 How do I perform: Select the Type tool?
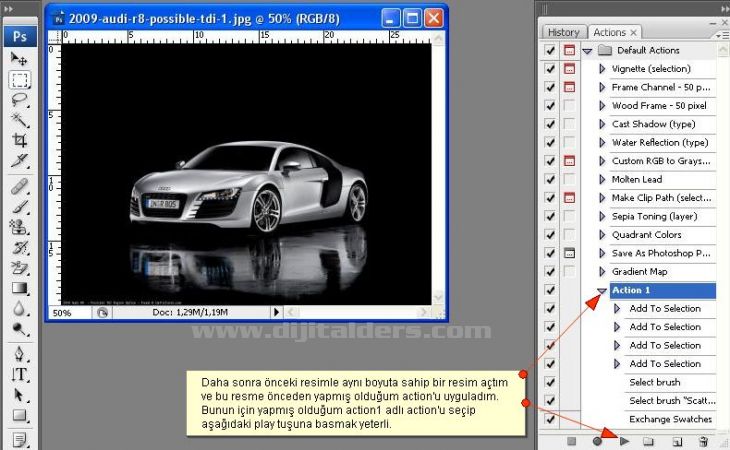click(19, 374)
